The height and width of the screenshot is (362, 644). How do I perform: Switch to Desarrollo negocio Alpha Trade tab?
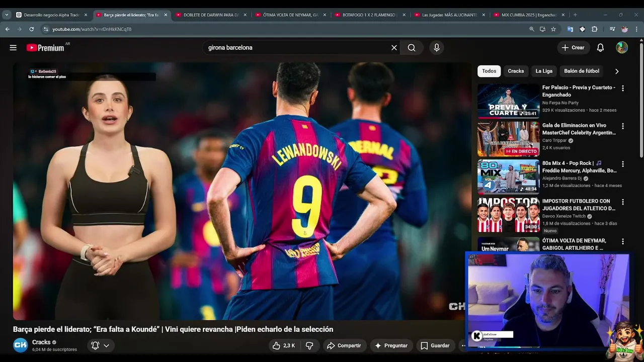[51, 15]
